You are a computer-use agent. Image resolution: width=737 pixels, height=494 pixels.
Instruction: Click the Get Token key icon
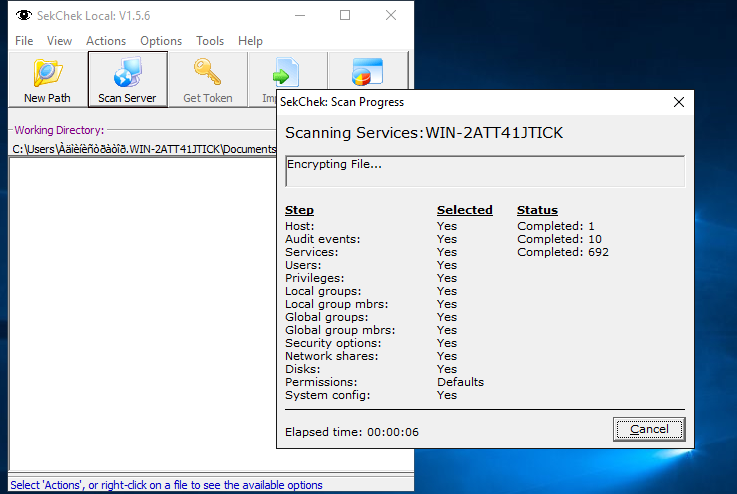click(207, 72)
